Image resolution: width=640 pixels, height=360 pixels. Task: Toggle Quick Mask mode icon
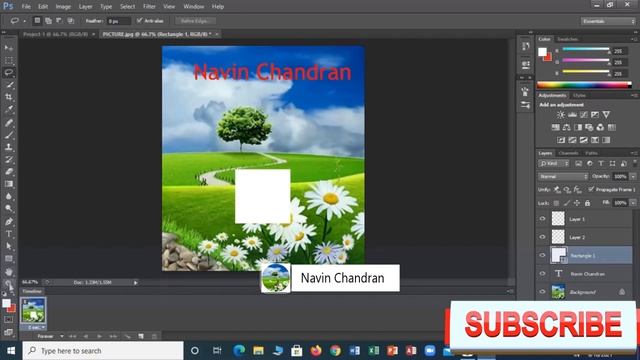[9, 320]
